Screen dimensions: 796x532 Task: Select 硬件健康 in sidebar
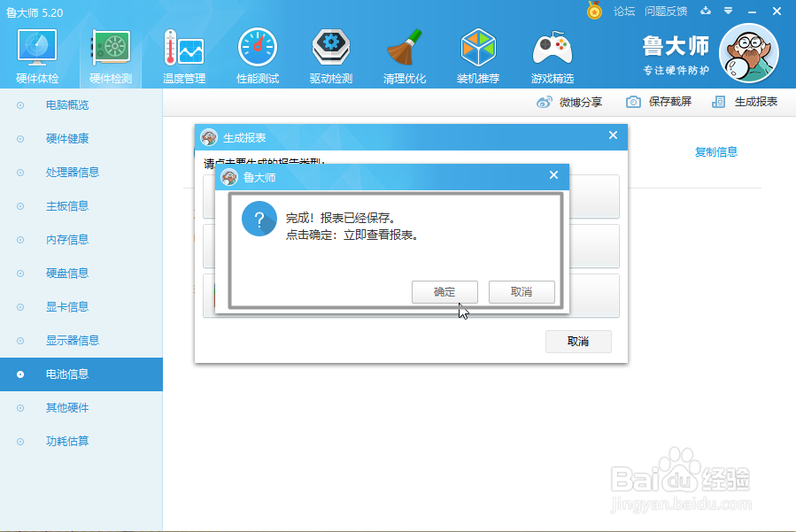[81, 139]
